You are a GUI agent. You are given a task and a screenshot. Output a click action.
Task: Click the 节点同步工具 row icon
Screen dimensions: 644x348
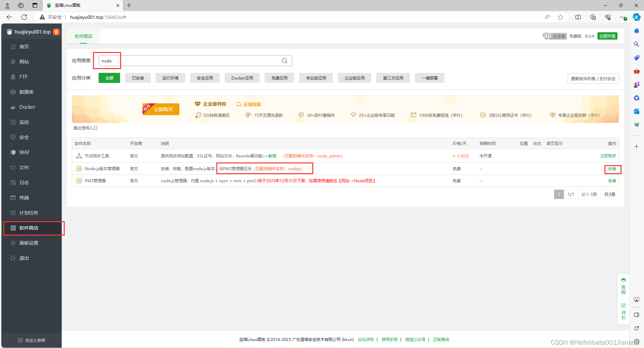(x=79, y=156)
